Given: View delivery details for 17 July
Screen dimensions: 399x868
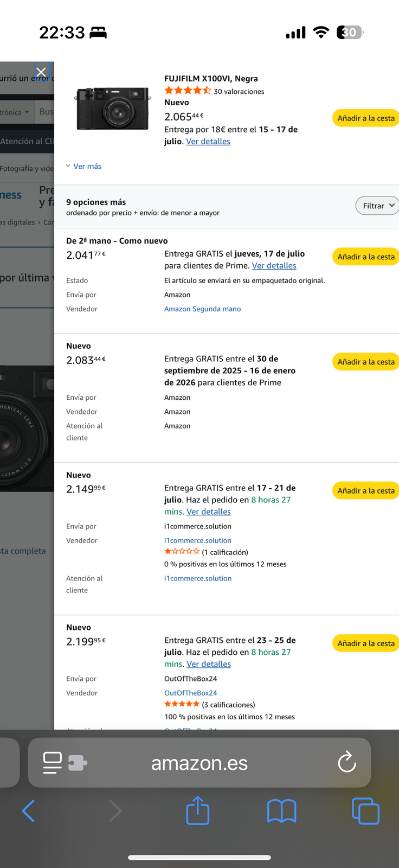Looking at the screenshot, I should pos(274,266).
